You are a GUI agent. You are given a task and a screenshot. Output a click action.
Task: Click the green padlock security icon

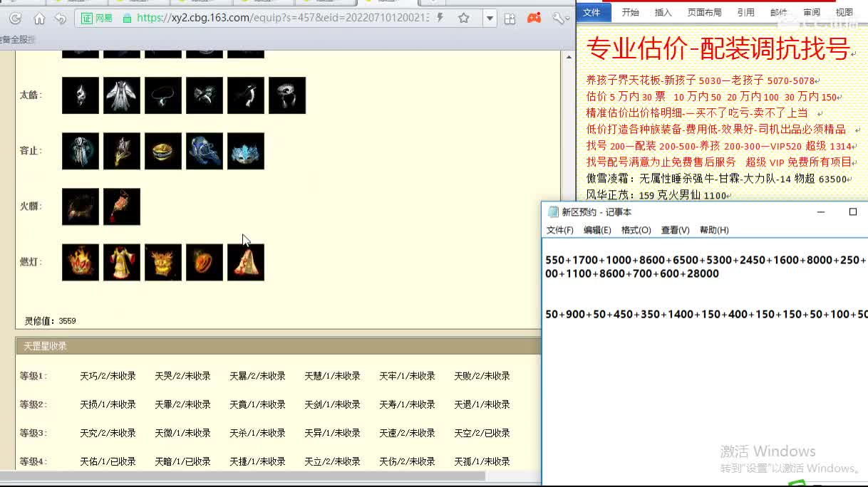(x=127, y=19)
